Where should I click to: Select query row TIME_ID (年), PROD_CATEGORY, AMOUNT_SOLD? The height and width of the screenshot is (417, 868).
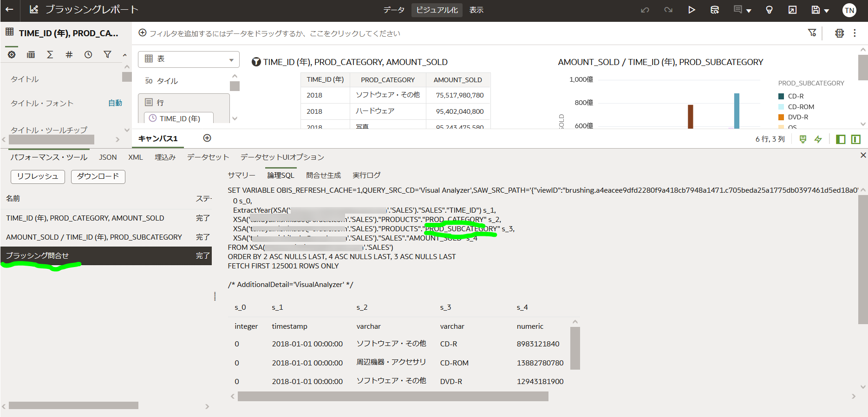[x=106, y=218]
